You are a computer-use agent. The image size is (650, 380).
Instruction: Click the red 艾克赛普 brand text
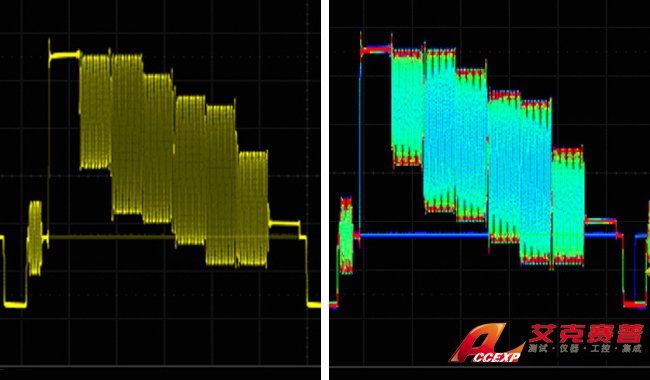tap(587, 333)
